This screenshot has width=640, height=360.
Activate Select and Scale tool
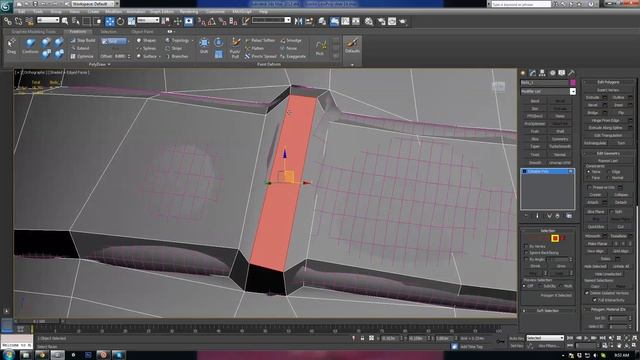tap(131, 21)
